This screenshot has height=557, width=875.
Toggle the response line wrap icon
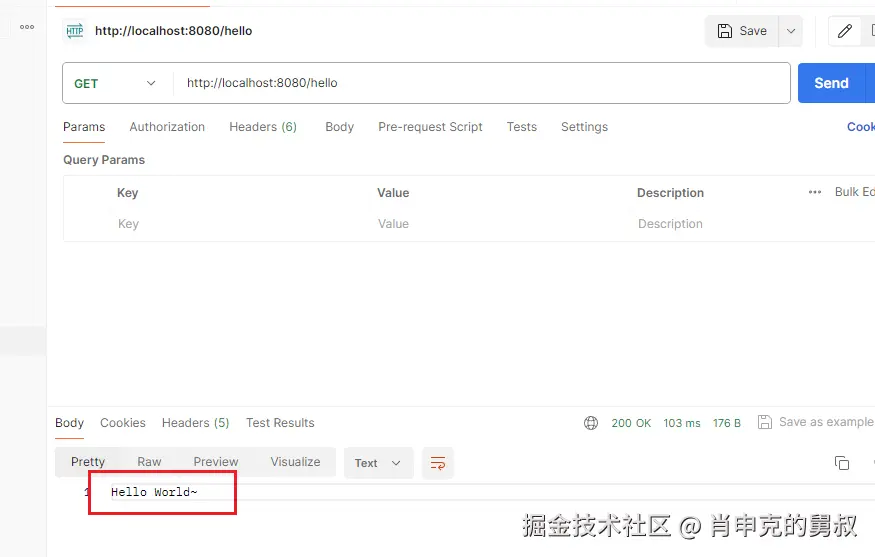(x=438, y=463)
